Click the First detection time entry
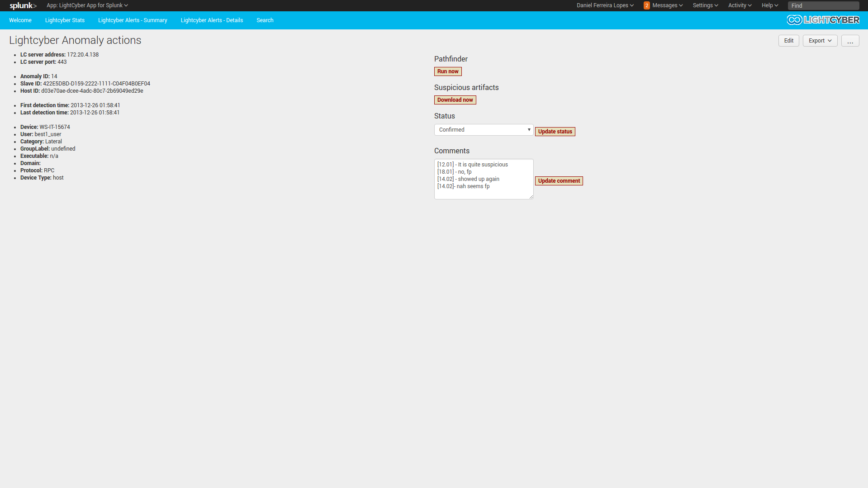Image resolution: width=868 pixels, height=488 pixels. click(x=70, y=105)
